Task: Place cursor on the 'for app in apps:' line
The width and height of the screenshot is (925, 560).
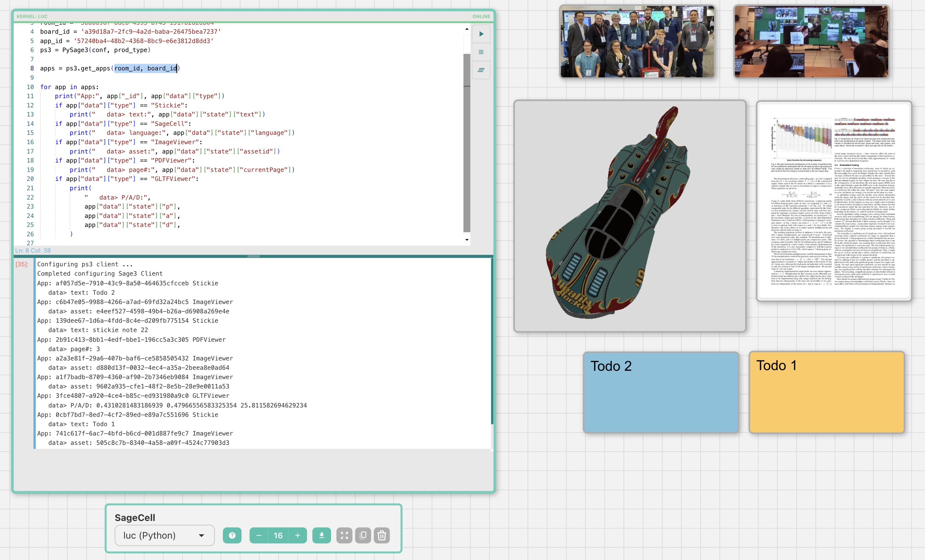Action: 69,87
